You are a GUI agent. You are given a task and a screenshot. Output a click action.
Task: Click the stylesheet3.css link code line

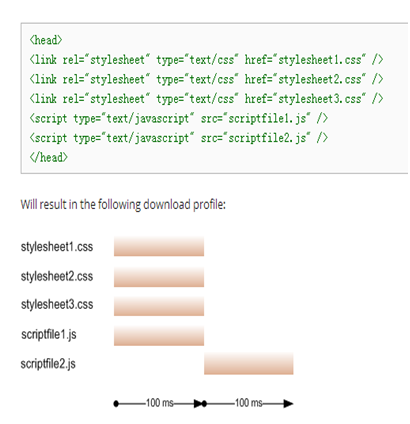(206, 99)
